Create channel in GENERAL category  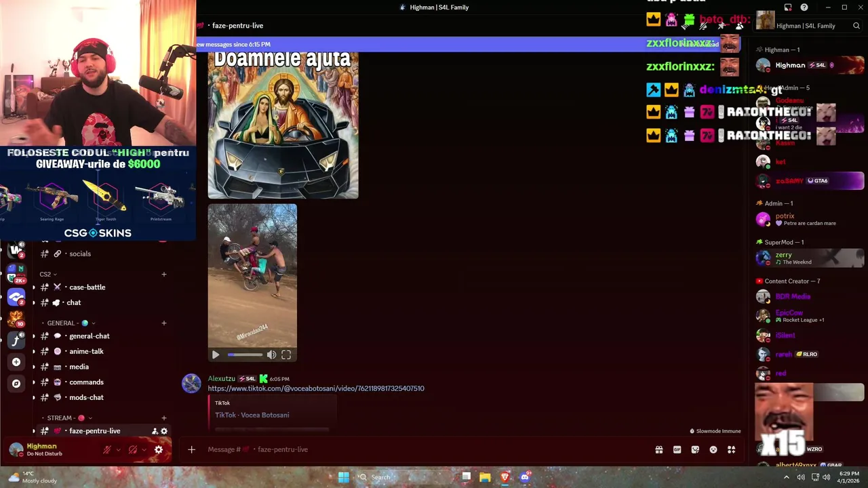point(164,323)
